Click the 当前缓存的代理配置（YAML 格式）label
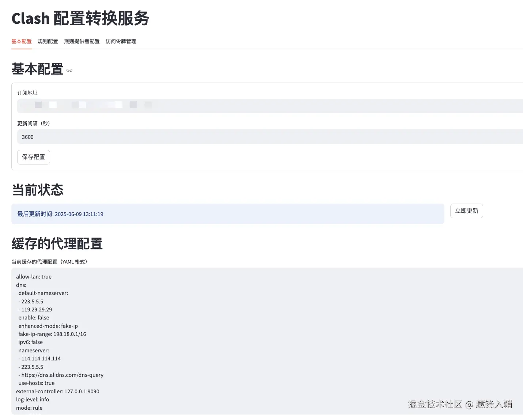The image size is (523, 420). point(49,262)
